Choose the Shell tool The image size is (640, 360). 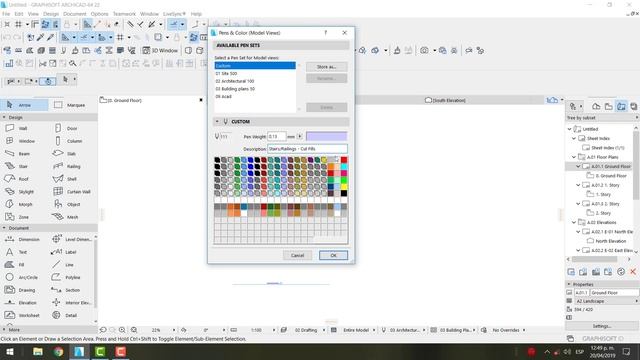pos(65,179)
